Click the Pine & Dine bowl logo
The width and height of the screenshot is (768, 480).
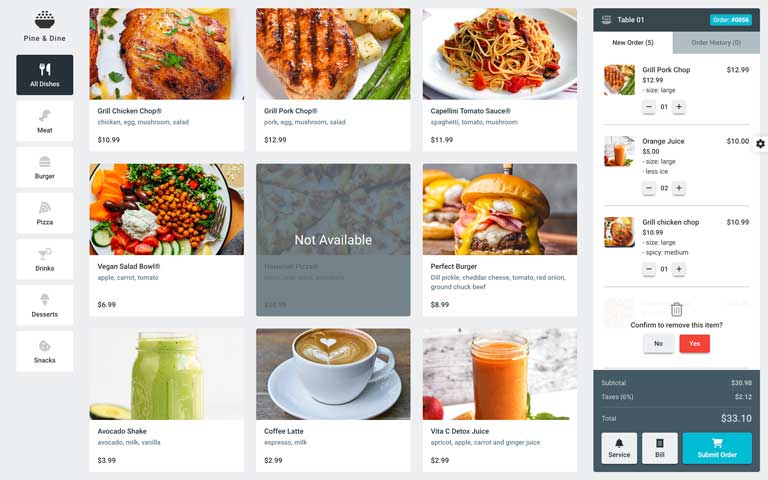pyautogui.click(x=45, y=20)
